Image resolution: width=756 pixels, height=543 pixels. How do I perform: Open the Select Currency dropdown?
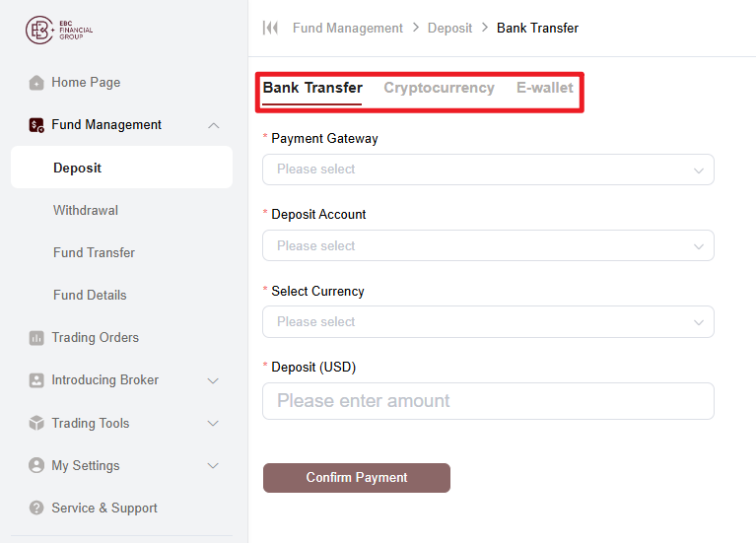pyautogui.click(x=488, y=321)
